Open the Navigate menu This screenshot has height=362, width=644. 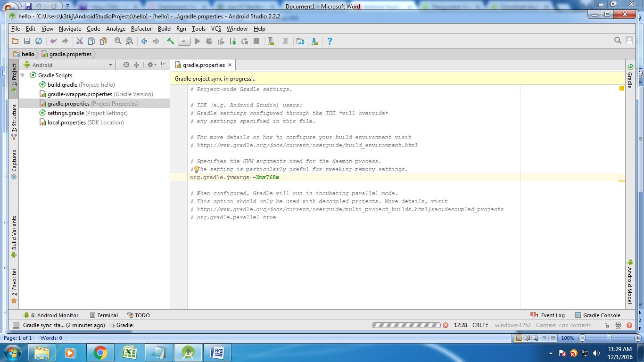(70, 29)
